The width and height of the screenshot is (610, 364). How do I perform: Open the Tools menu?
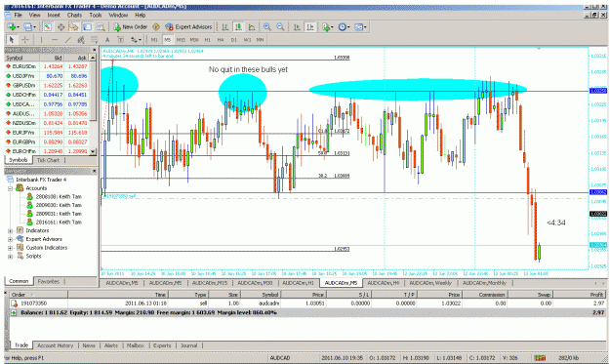click(x=96, y=16)
